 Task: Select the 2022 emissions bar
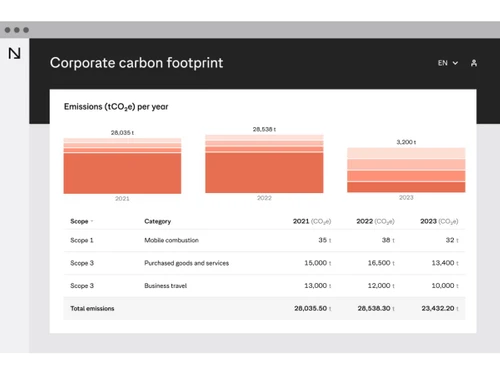click(x=264, y=164)
